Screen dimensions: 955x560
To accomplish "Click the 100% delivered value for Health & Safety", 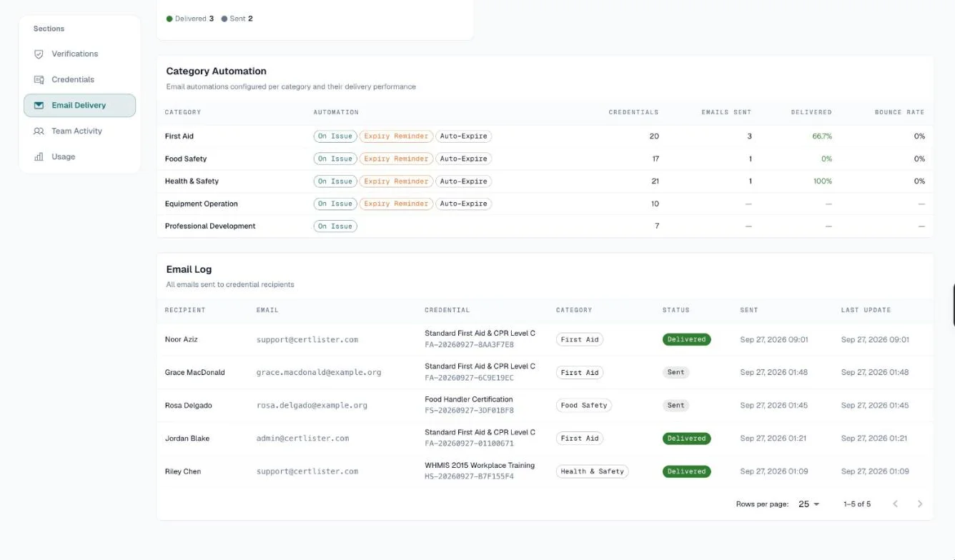I will pyautogui.click(x=823, y=181).
